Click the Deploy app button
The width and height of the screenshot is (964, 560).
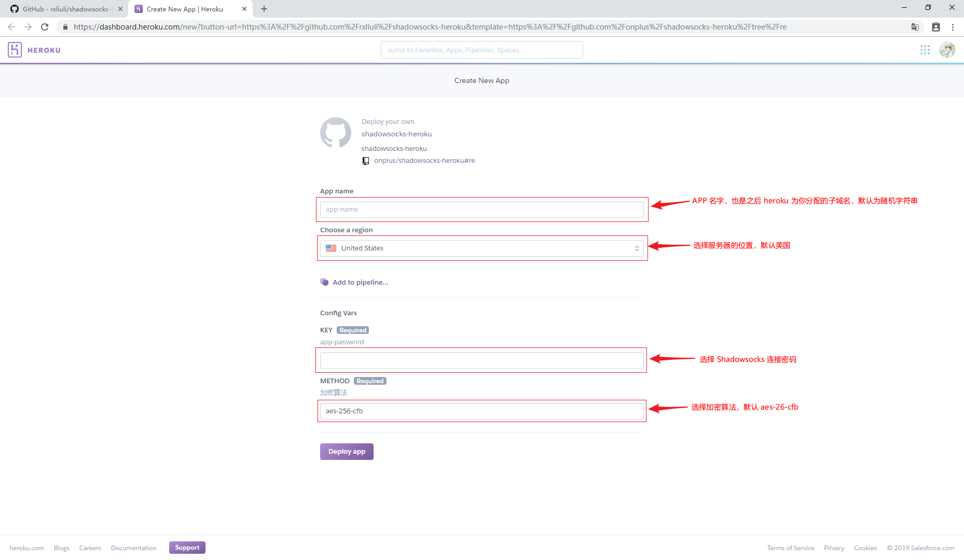click(x=347, y=452)
